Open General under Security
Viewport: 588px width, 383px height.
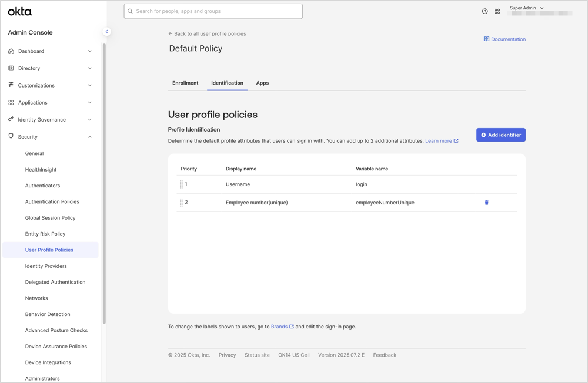click(x=34, y=153)
